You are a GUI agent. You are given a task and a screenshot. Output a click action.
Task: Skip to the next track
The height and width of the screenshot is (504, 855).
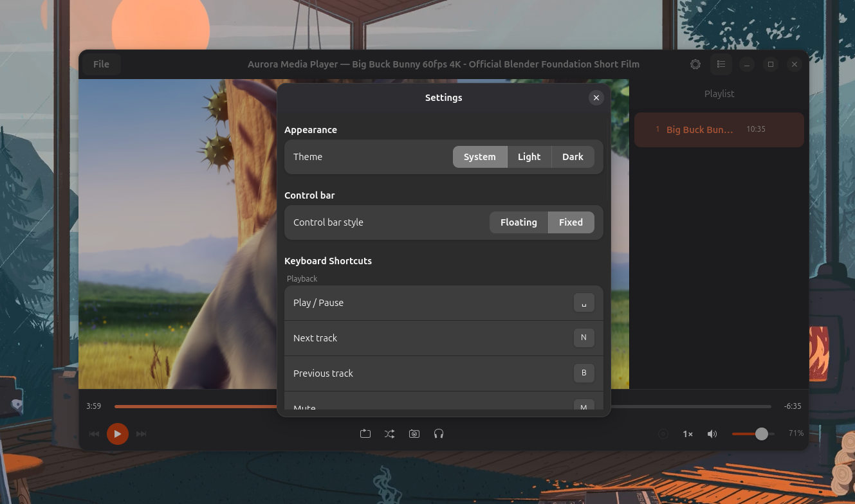(141, 433)
